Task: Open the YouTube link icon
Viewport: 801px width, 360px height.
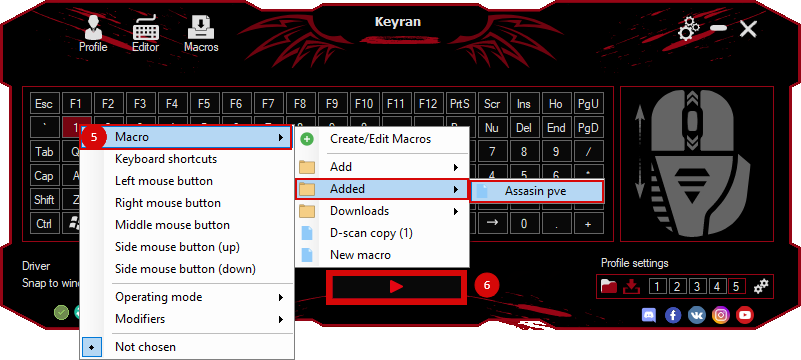Action: (745, 315)
